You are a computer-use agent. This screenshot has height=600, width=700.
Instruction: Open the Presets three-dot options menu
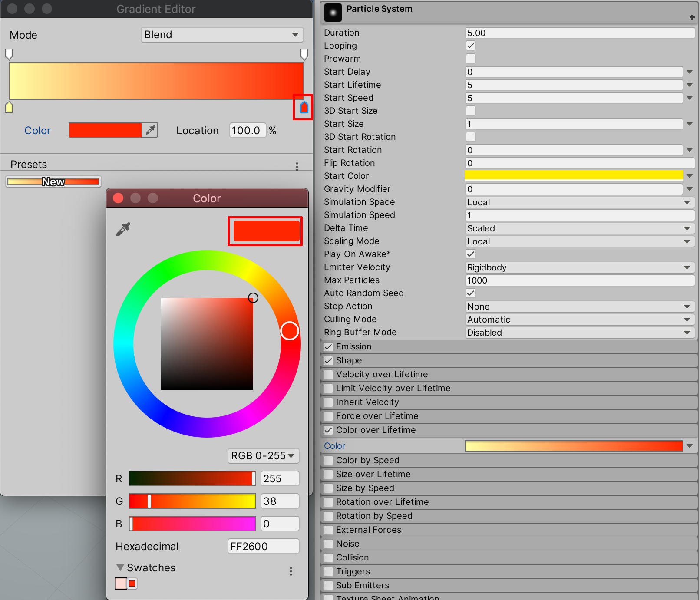tap(297, 166)
